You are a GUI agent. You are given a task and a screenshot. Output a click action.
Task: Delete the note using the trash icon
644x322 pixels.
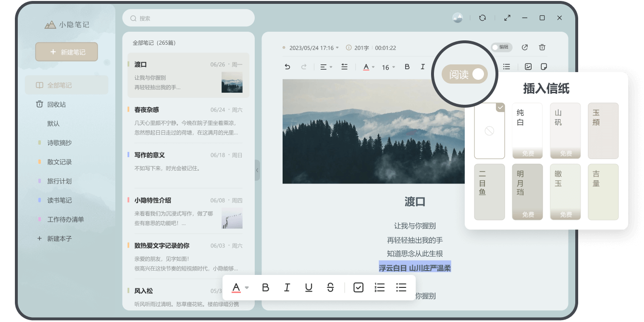(x=542, y=48)
